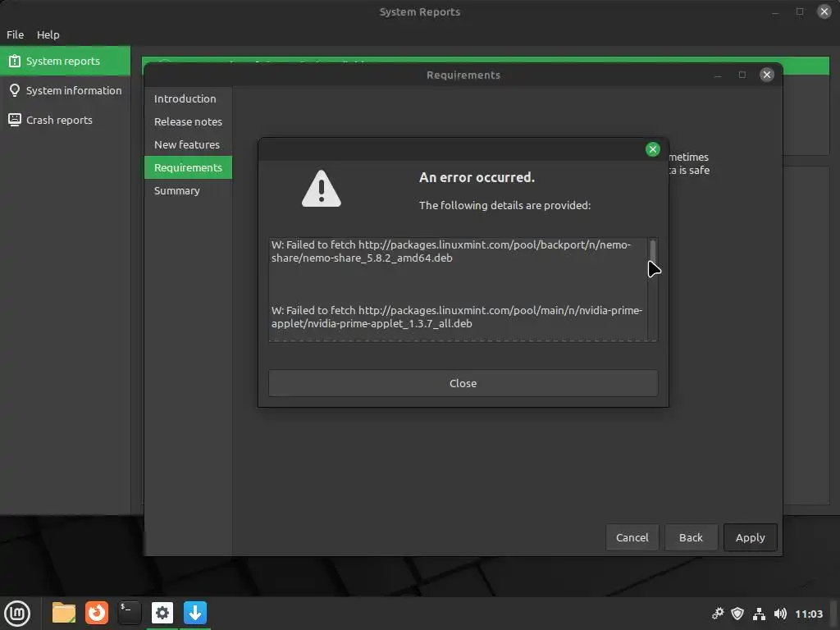Viewport: 840px width, 630px height.
Task: Open the Release notes page
Action: point(188,121)
